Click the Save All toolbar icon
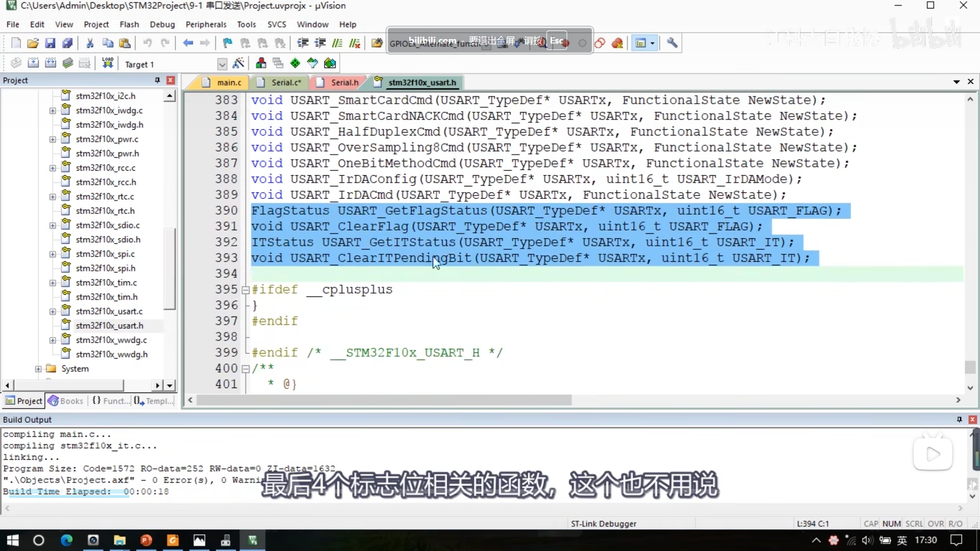 pos(67,43)
